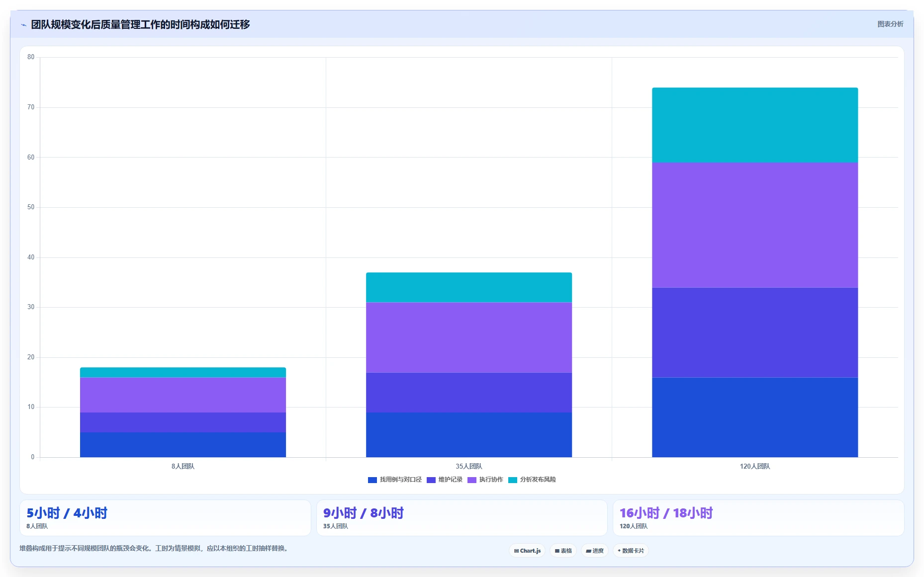
Task: Click the y-axis tick label 10
Action: 31,407
